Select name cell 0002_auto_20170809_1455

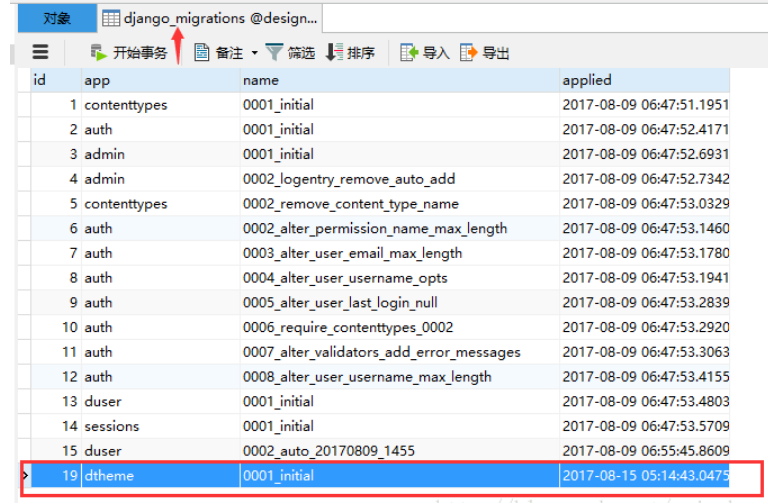400,451
